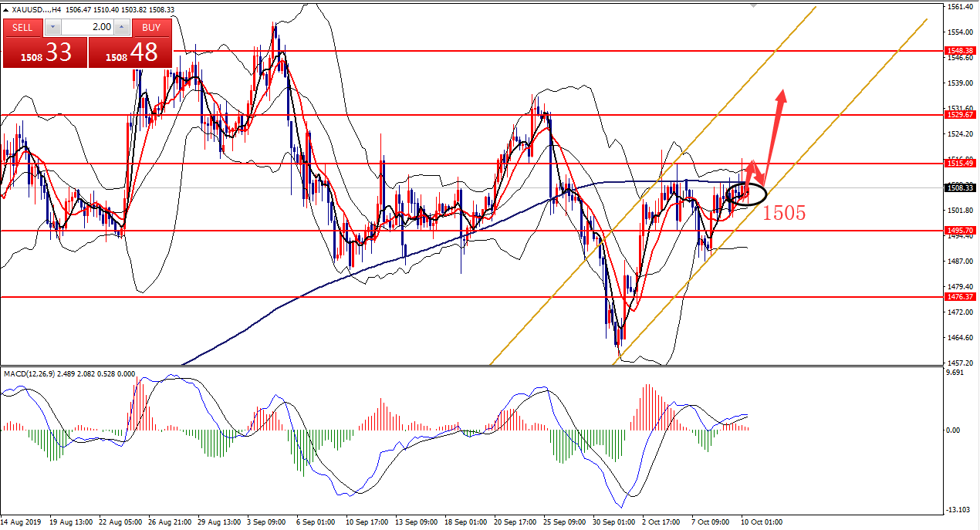Click the 1476.37 price level tag
This screenshot has height=530, width=980.
(x=960, y=296)
